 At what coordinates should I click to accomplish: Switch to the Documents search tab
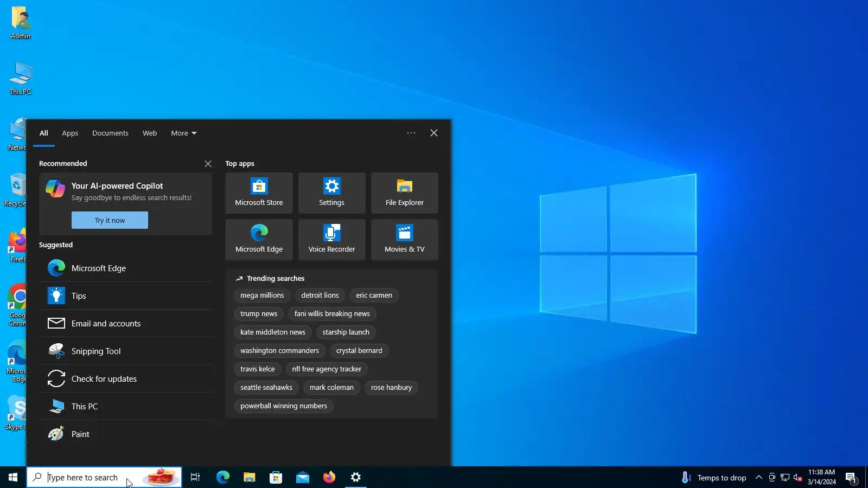(110, 133)
